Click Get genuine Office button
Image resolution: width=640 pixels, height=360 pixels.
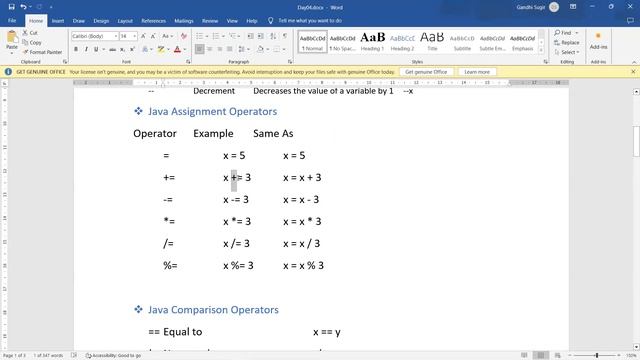pyautogui.click(x=426, y=72)
